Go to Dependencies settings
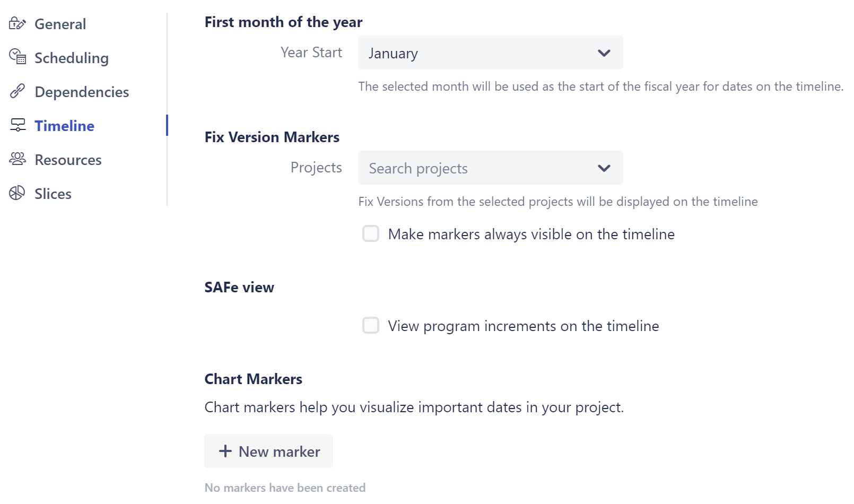 point(81,91)
